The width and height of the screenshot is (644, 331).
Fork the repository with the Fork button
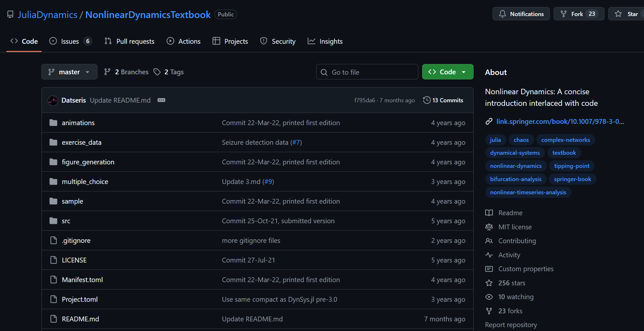(x=579, y=14)
